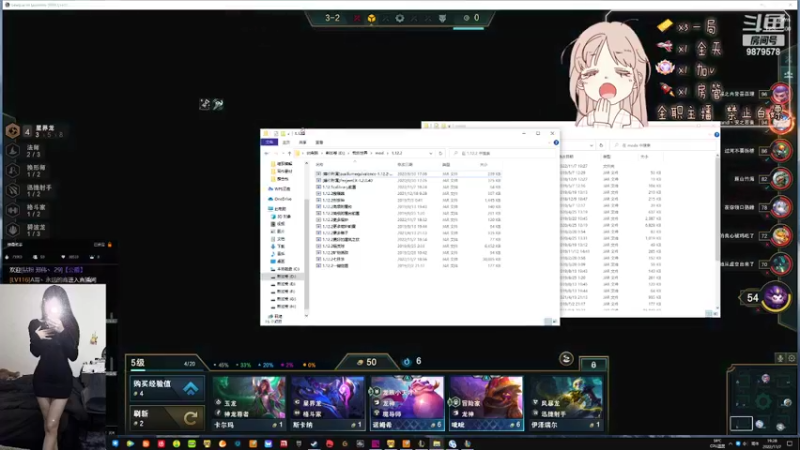
Task: Switch front Explorer to large icons view button
Action: (x=555, y=321)
